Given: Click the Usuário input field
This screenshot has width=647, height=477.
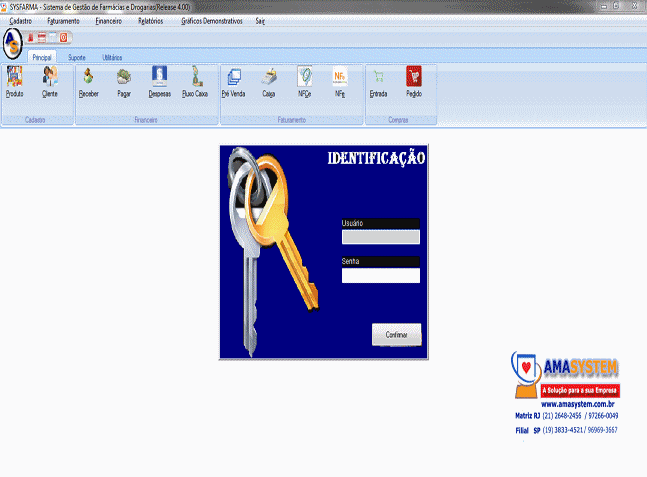Looking at the screenshot, I should pyautogui.click(x=381, y=238).
